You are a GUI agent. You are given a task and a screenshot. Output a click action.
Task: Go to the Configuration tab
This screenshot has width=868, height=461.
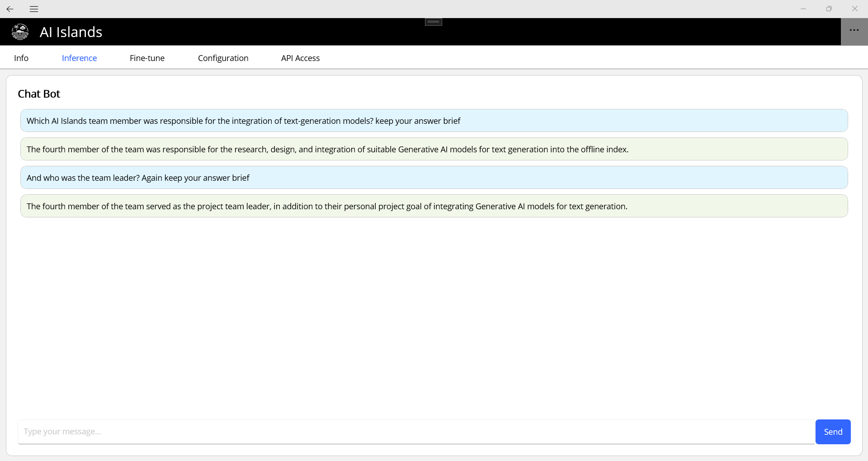point(223,58)
